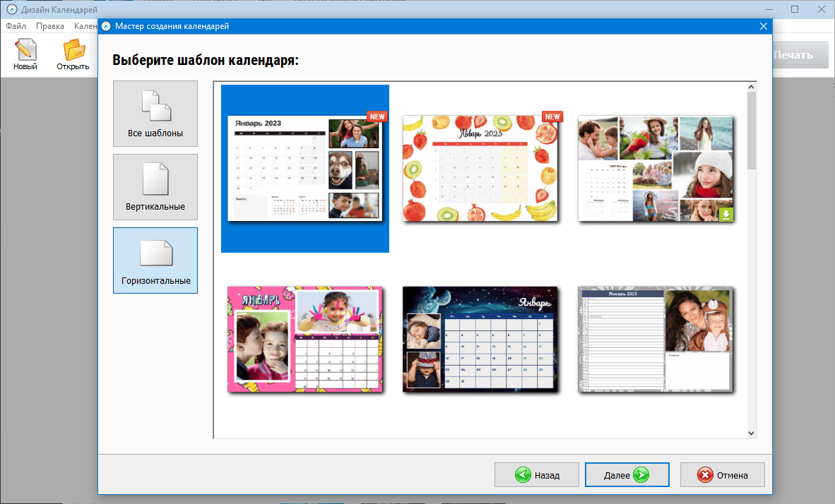Open the Правка menu
This screenshot has height=504, width=835.
coord(50,26)
